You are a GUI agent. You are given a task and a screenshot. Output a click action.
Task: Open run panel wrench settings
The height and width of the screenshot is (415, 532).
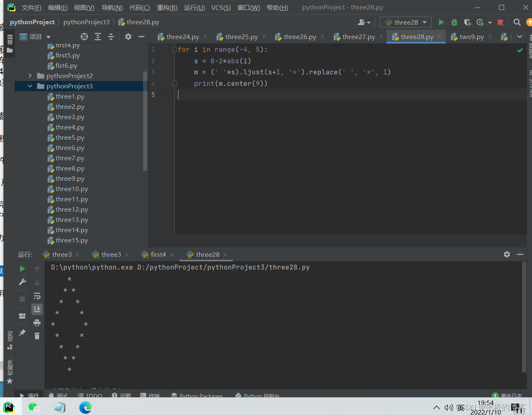click(x=22, y=282)
